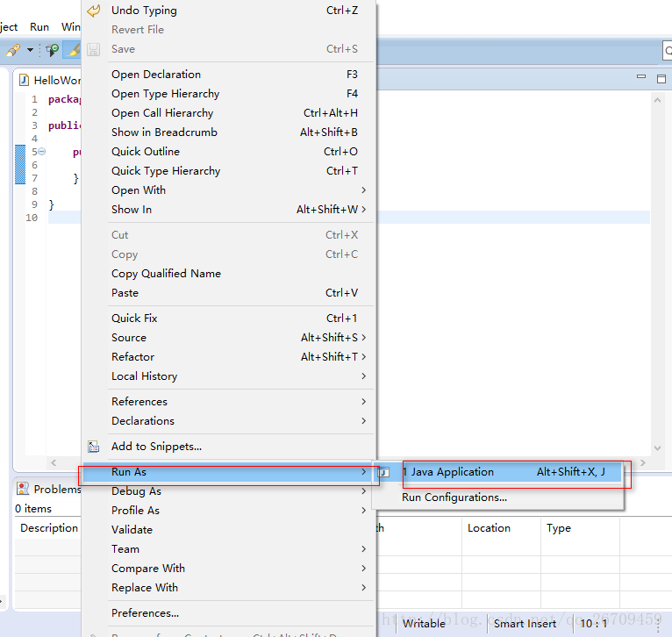Select Undo Typing from context menu
Screen dimensions: 672x637
[229, 11]
